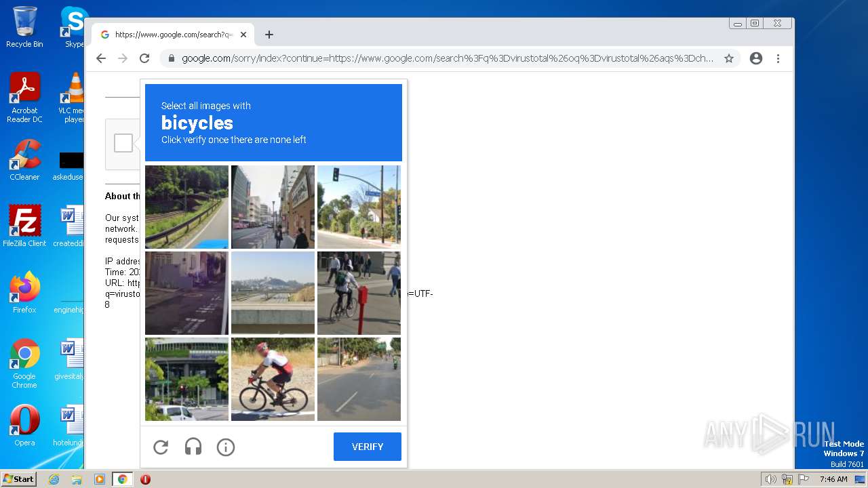
Task: Click the VERIFY button
Action: coord(368,447)
